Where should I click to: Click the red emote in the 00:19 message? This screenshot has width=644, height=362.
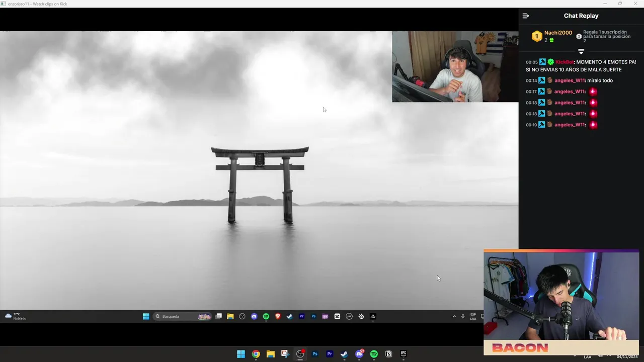pos(593,125)
